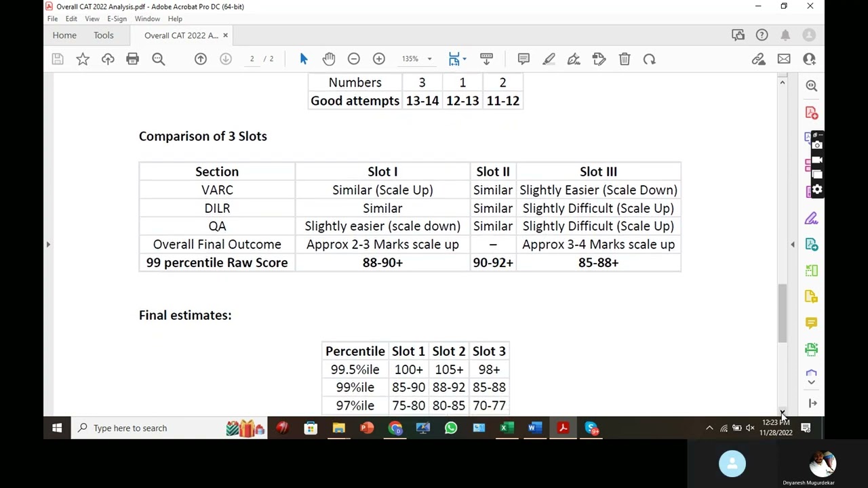Open WhatsApp from the taskbar
The height and width of the screenshot is (488, 868).
point(451,428)
